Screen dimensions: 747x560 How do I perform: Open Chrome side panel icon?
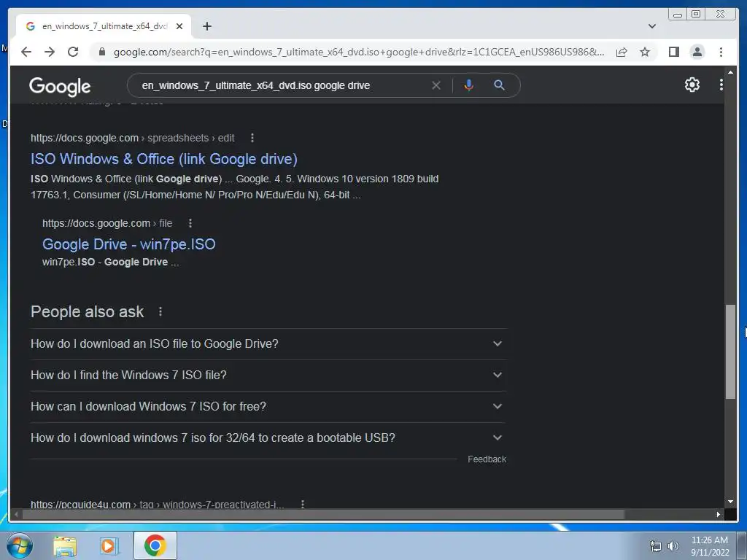click(x=673, y=52)
